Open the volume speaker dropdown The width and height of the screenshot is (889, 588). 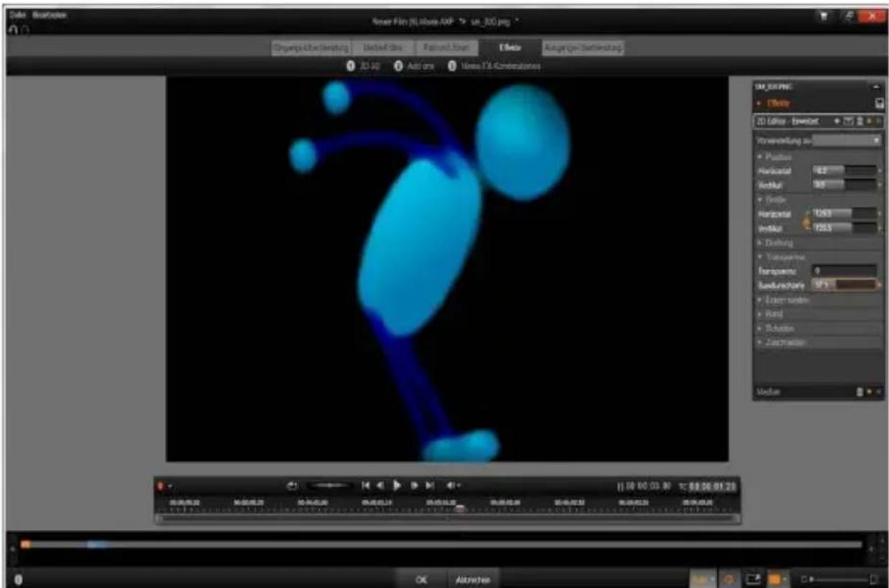[x=453, y=486]
